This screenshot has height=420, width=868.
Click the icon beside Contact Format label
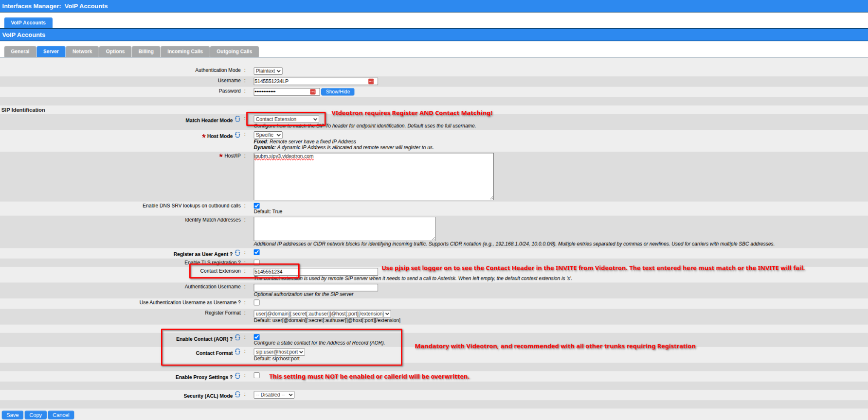point(237,351)
